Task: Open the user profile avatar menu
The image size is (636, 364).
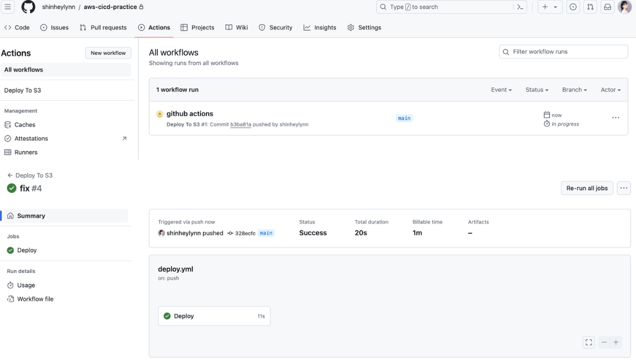Action: click(625, 7)
